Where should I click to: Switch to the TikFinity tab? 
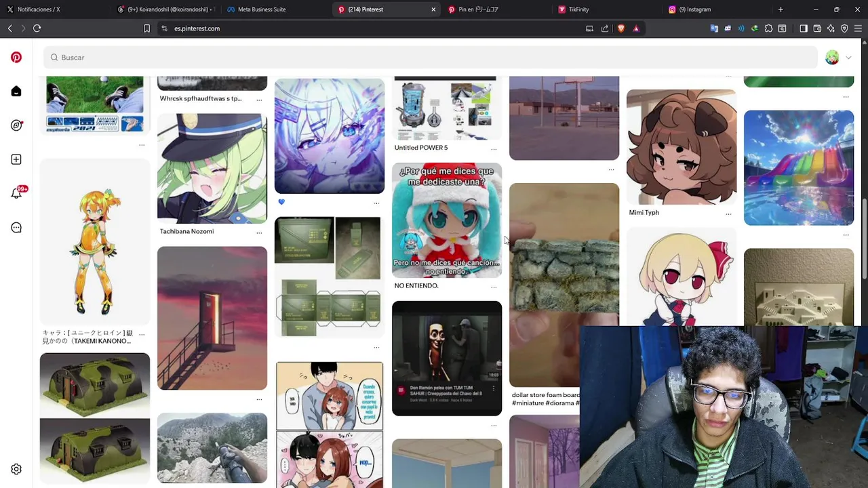point(606,9)
